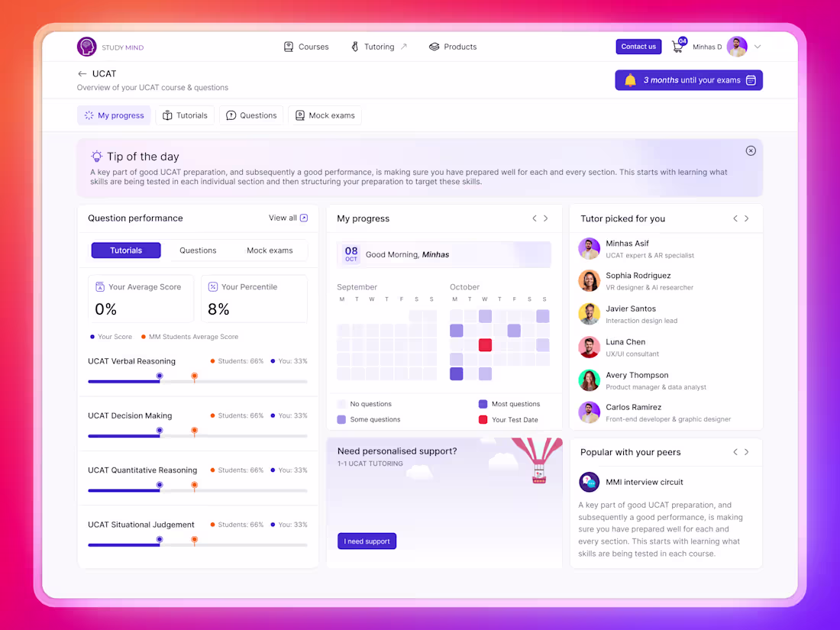
Task: Open the shopping cart with 04 items
Action: (x=677, y=46)
